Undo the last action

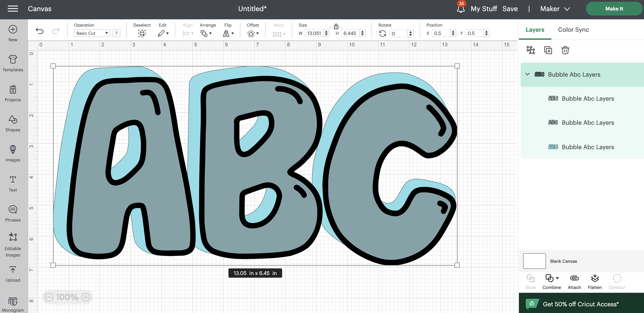(x=40, y=31)
